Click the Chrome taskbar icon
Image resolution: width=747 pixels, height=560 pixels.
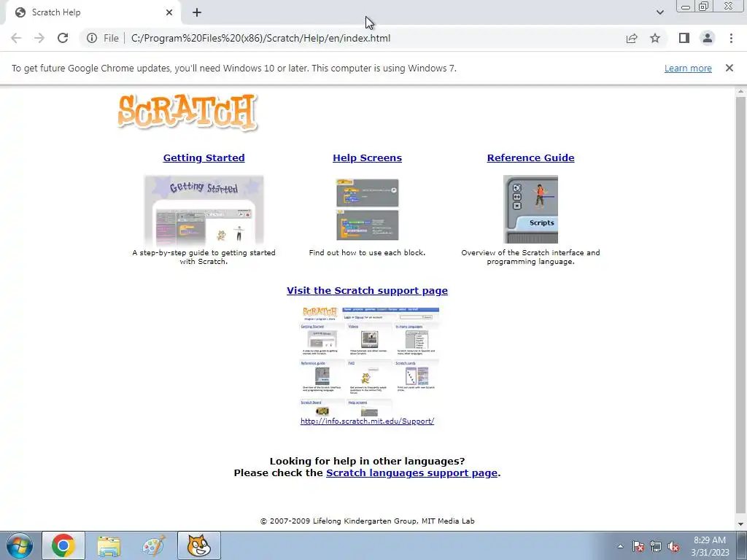pos(63,545)
